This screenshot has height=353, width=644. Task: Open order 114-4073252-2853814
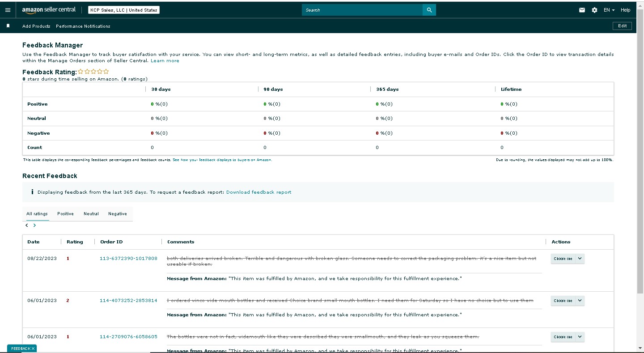pyautogui.click(x=128, y=301)
